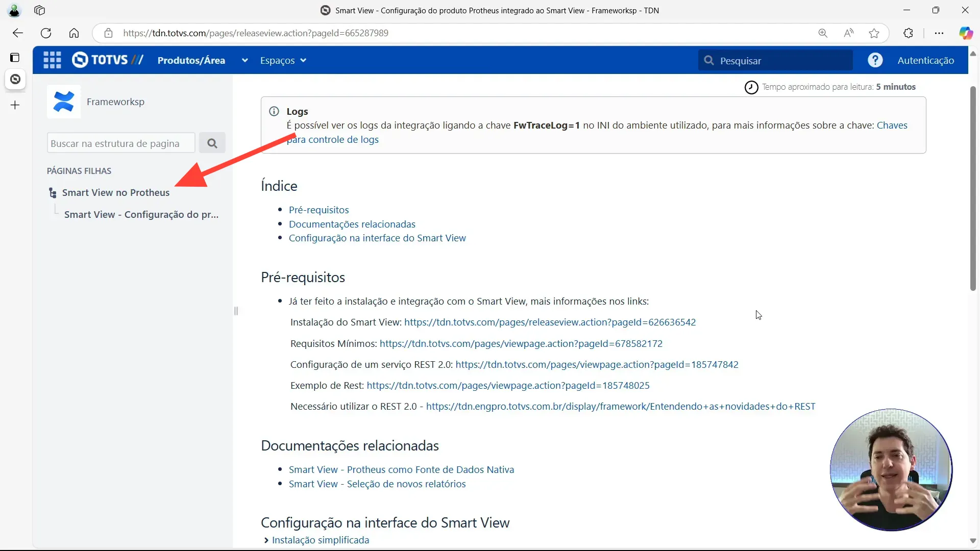Click the TOTVS logo in the header
The image size is (980, 551).
(107, 60)
